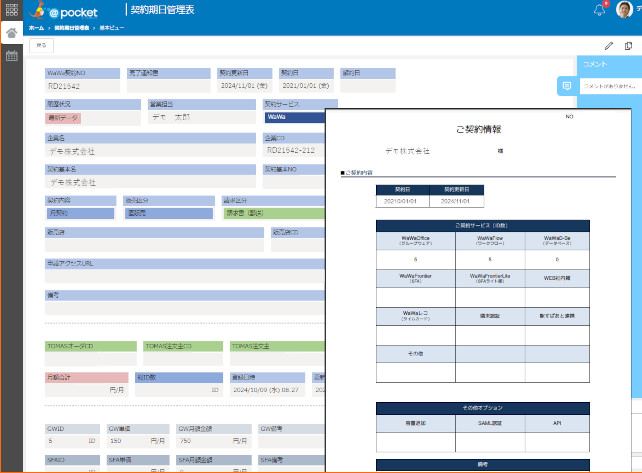Click the back button below breadcrumb
The width and height of the screenshot is (642, 473).
(41, 45)
